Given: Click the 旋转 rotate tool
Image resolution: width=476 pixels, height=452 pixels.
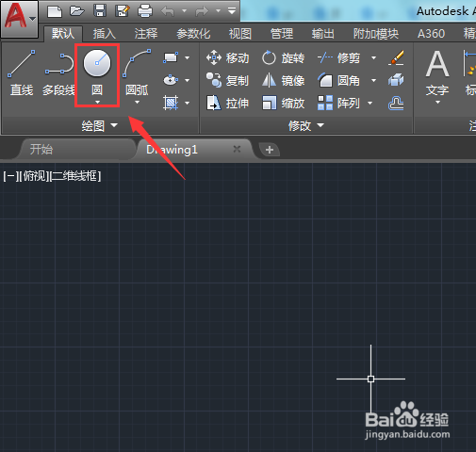Looking at the screenshot, I should (283, 58).
